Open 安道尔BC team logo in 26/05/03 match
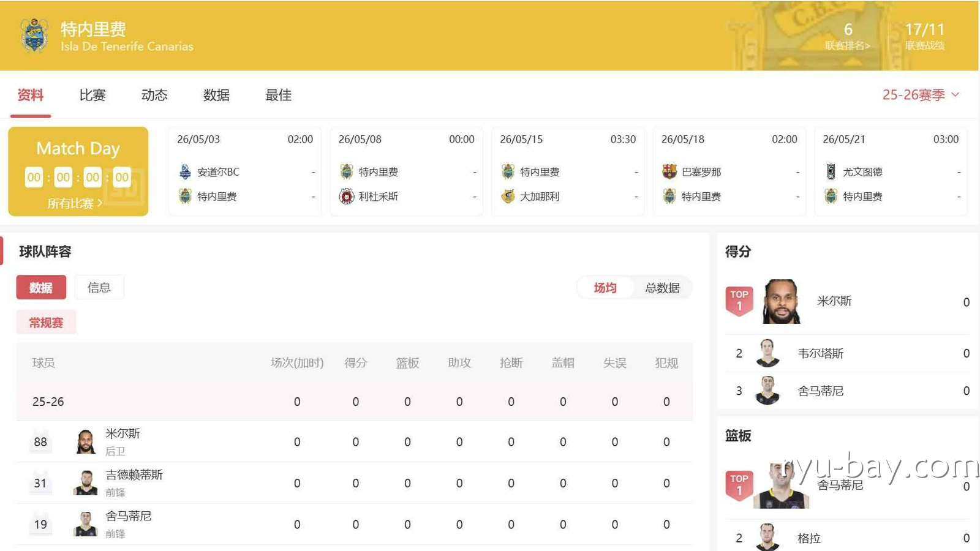The image size is (980, 551). pyautogui.click(x=185, y=171)
